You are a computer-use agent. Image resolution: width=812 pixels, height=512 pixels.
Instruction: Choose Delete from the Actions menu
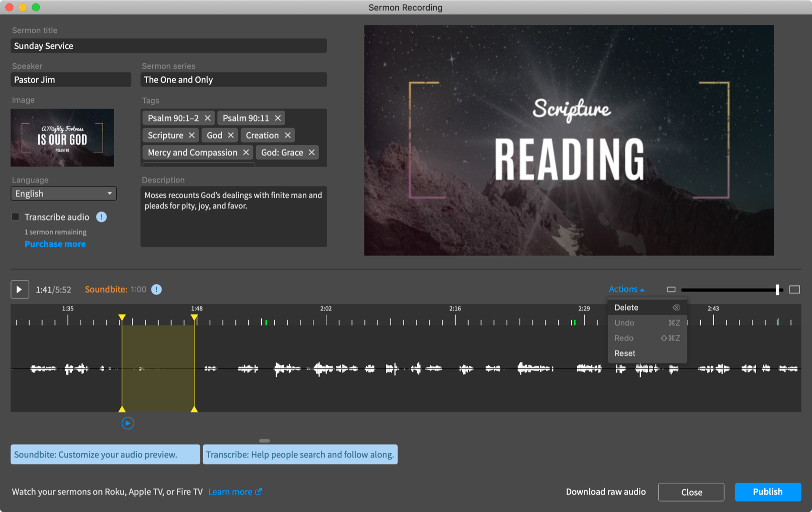click(626, 308)
